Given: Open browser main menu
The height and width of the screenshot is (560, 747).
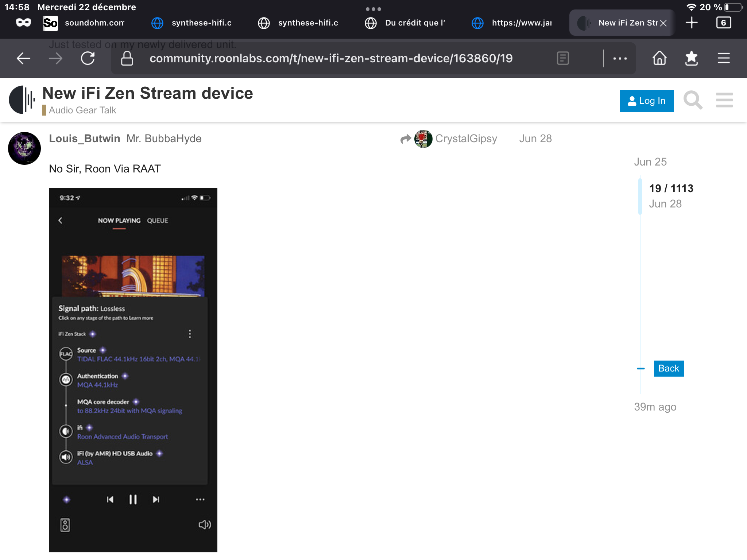Looking at the screenshot, I should (x=724, y=58).
